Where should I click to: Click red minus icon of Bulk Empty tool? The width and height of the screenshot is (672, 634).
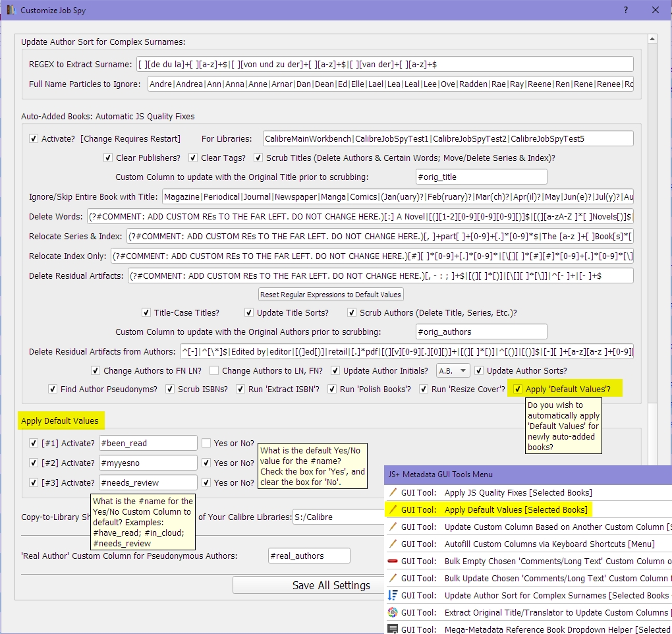393,561
